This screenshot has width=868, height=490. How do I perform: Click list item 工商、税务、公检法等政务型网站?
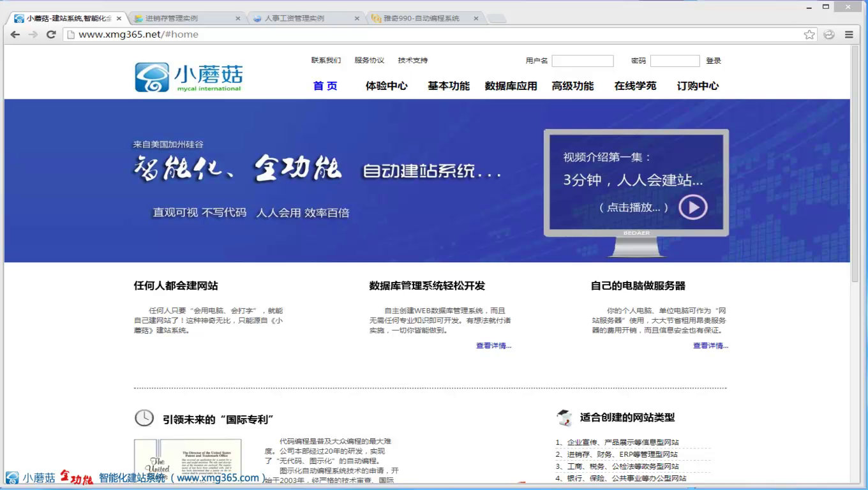pyautogui.click(x=617, y=466)
